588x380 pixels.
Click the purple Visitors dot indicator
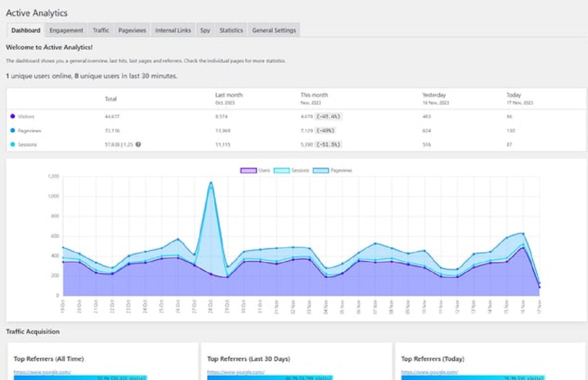click(12, 117)
